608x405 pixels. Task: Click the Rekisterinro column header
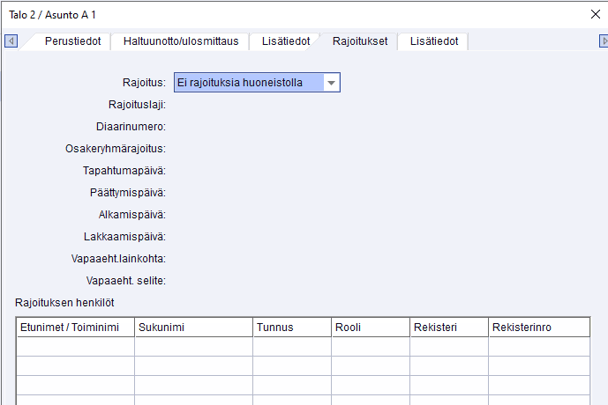tap(546, 327)
